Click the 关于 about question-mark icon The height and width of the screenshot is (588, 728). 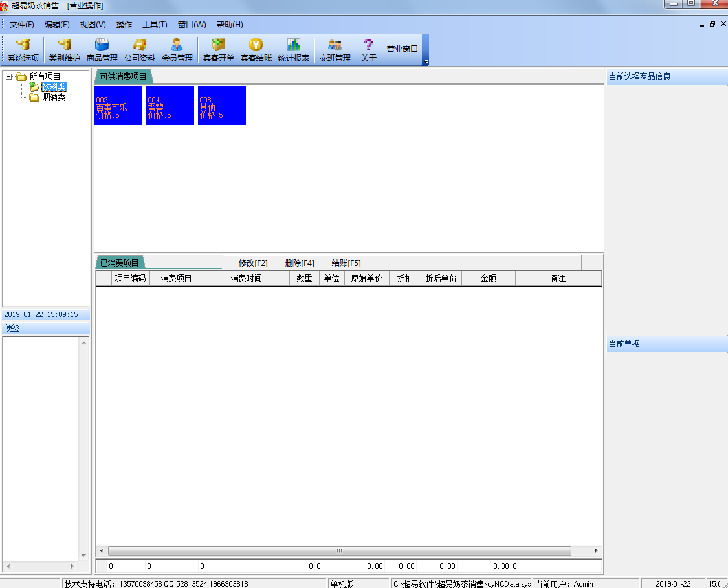tap(368, 50)
